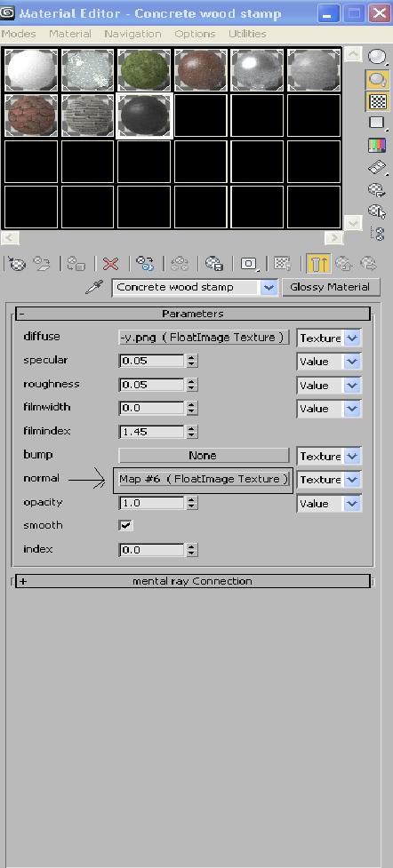The width and height of the screenshot is (393, 868).
Task: Click the filmindex spinner arrows
Action: tap(192, 432)
